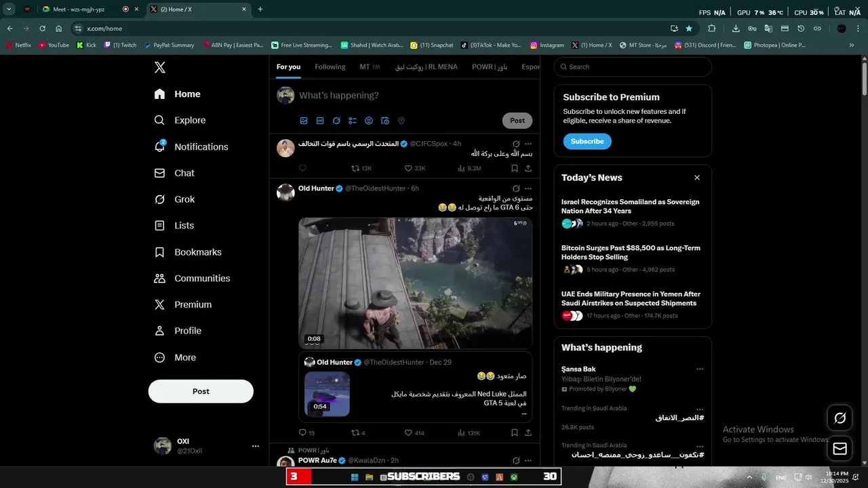Open Communities in the sidebar

(x=193, y=279)
